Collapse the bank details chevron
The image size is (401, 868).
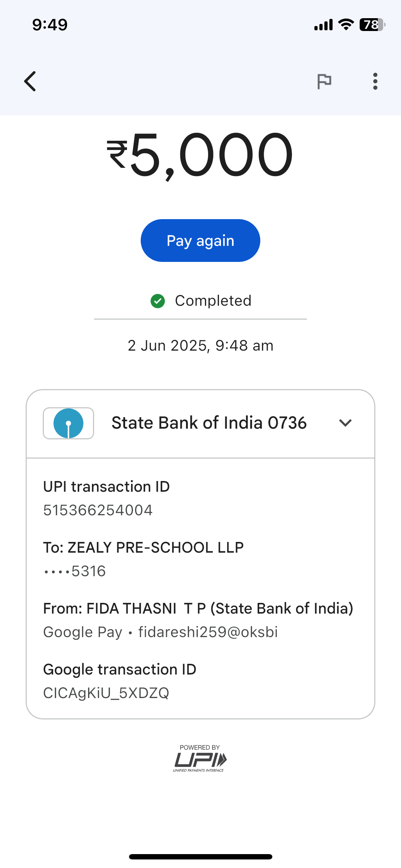click(345, 423)
